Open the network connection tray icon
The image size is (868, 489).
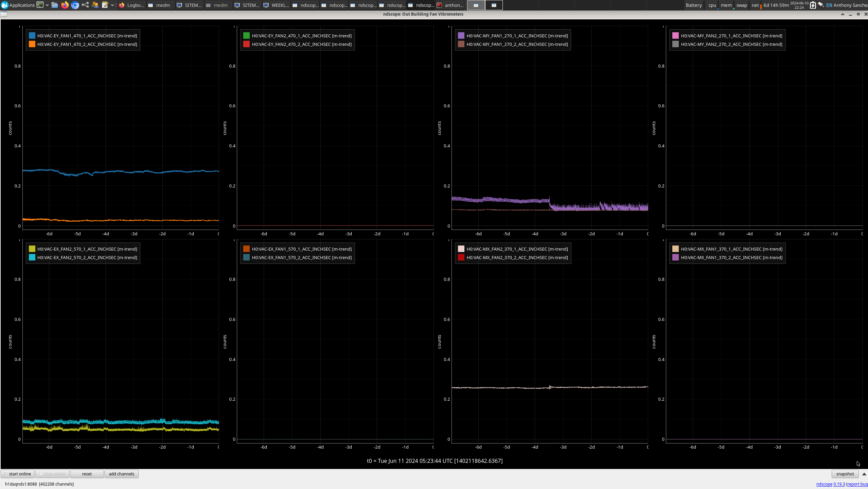click(x=821, y=5)
